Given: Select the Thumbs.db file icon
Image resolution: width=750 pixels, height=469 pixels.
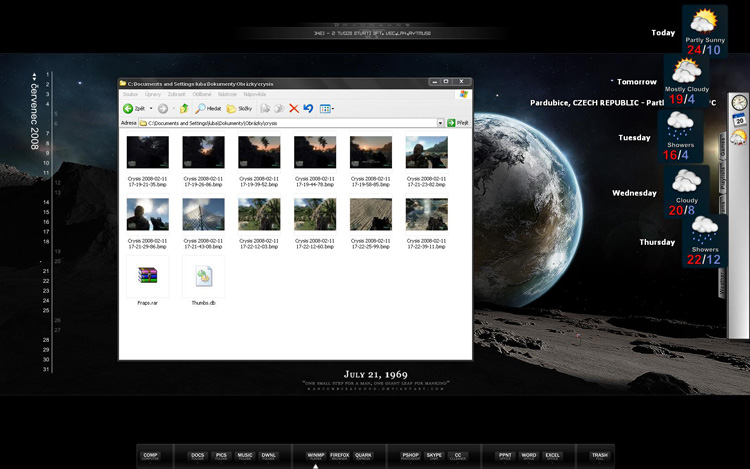Looking at the screenshot, I should [x=203, y=277].
